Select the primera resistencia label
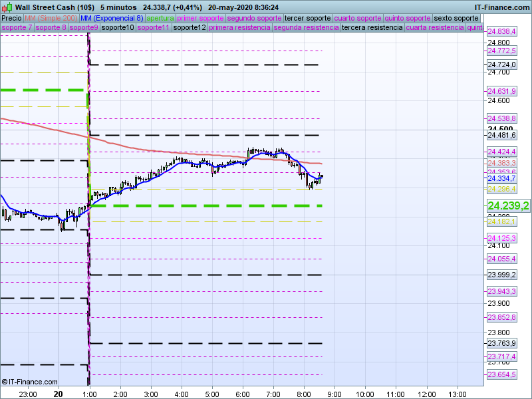Image resolution: width=532 pixels, height=399 pixels. click(239, 28)
